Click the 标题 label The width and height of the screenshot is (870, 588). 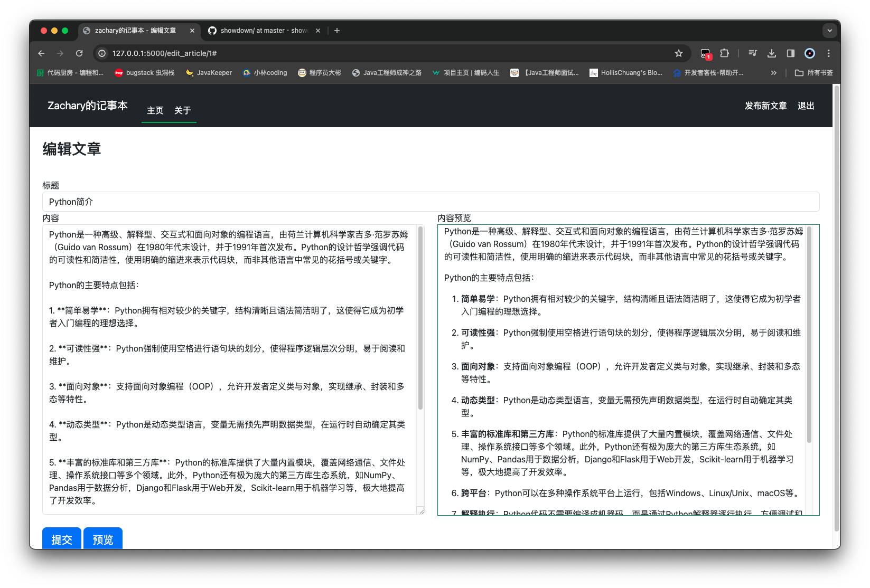coord(51,185)
